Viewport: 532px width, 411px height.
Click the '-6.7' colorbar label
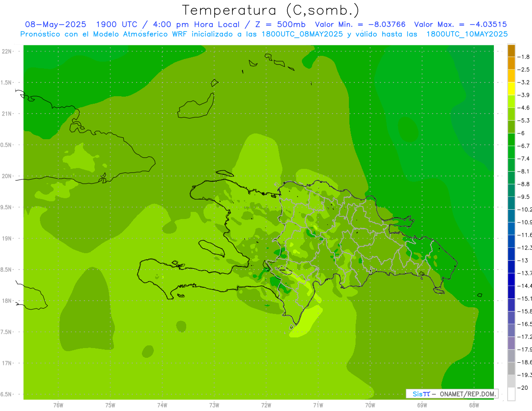524,146
